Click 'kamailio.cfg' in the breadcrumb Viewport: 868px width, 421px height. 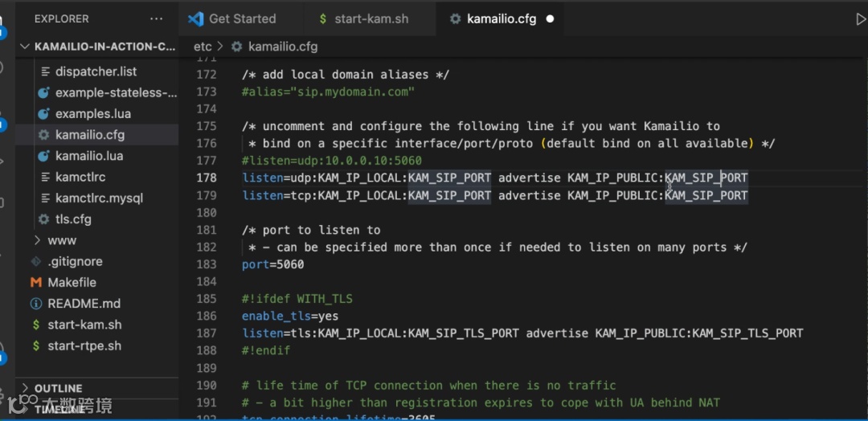283,47
